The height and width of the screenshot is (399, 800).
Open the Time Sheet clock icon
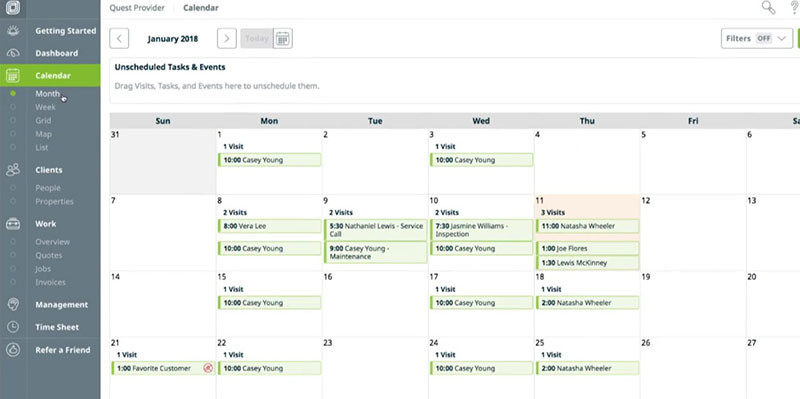coord(13,327)
